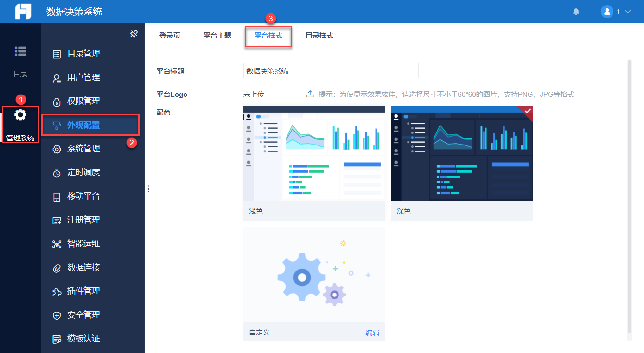The height and width of the screenshot is (353, 644).
Task: Open 管理系统 gear icon
Action: click(20, 114)
